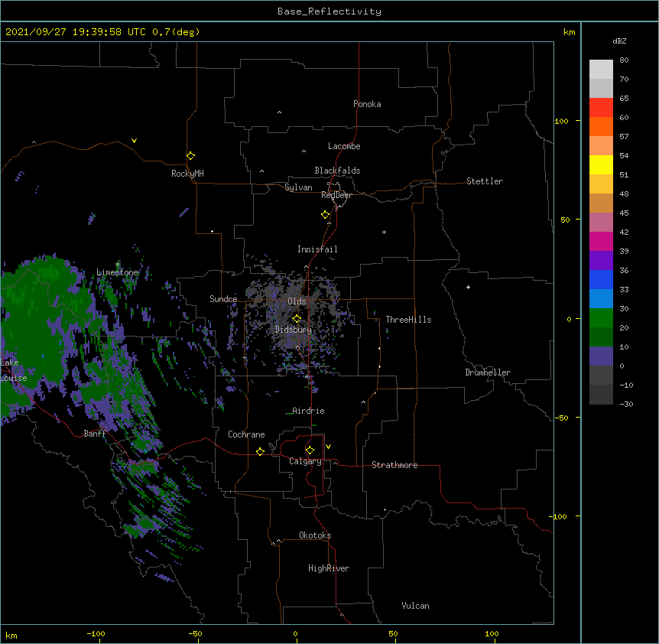Viewport: 659px width, 644px height.
Task: Click the caret marker north of Lacombe
Action: 304,151
